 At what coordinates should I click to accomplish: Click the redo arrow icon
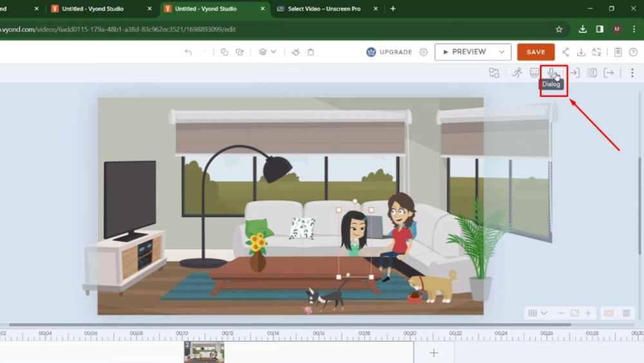202,52
